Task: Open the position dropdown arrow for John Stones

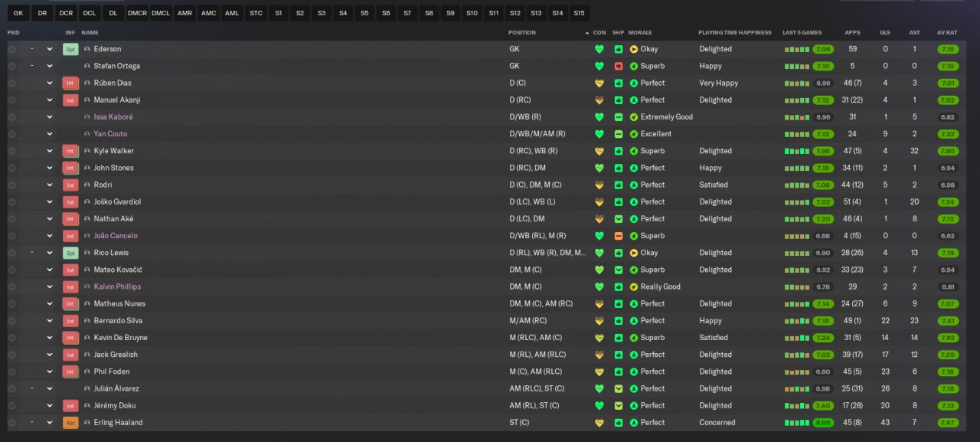Action: click(x=50, y=168)
